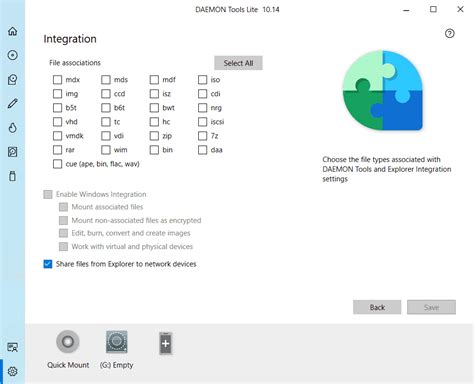Image resolution: width=474 pixels, height=384 pixels.
Task: Select the nrg file type checkbox
Action: (x=202, y=108)
